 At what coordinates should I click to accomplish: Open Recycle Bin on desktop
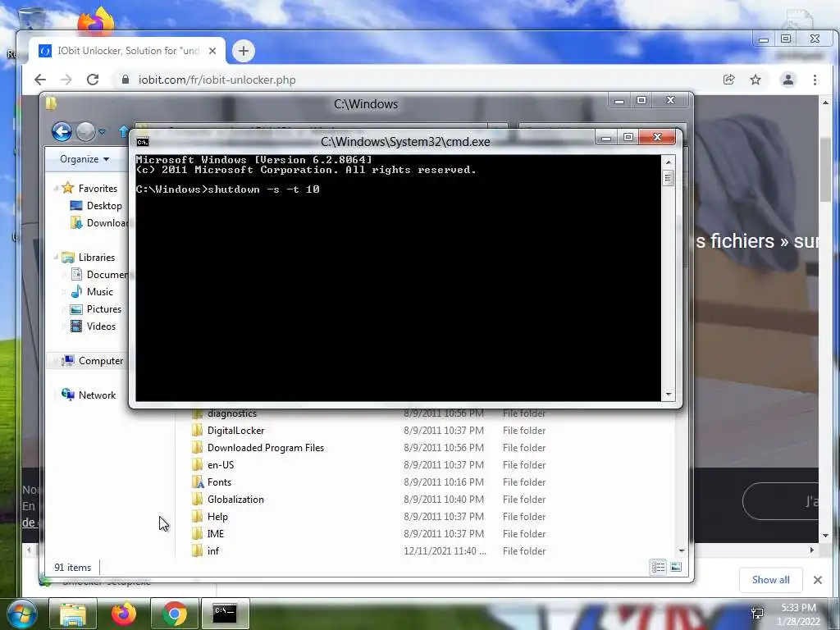[32, 18]
